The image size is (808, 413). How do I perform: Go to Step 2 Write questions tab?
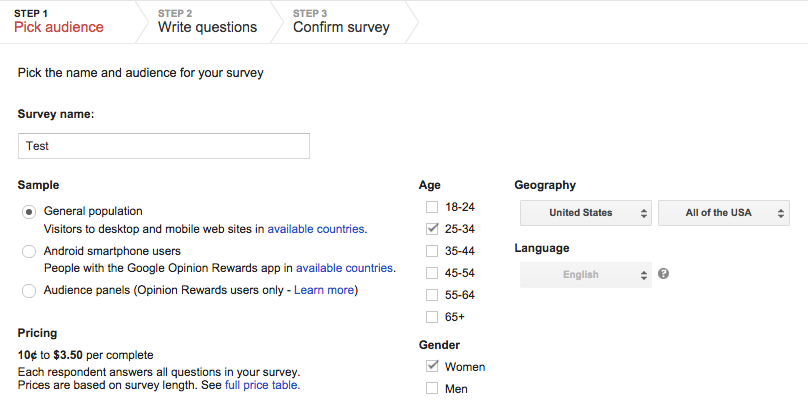click(207, 22)
